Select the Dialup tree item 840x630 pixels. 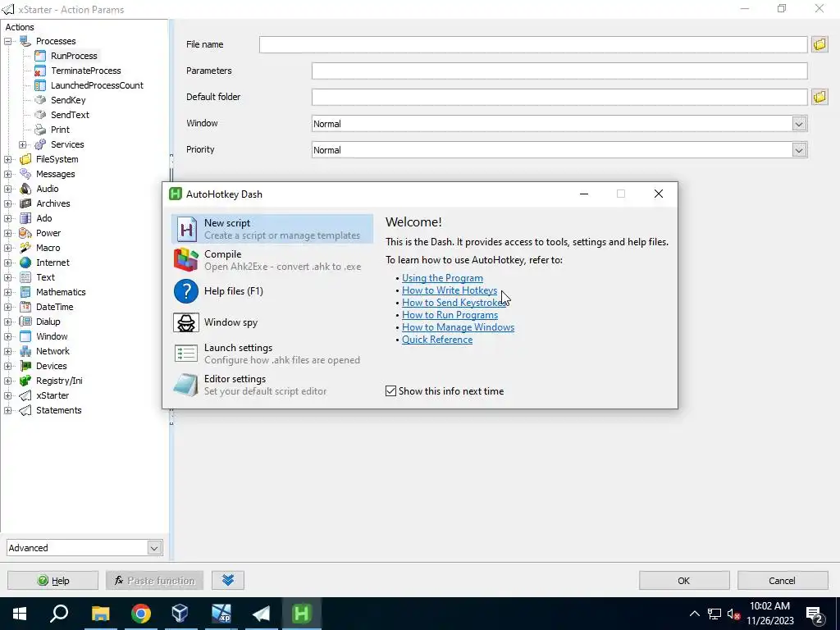(x=48, y=322)
